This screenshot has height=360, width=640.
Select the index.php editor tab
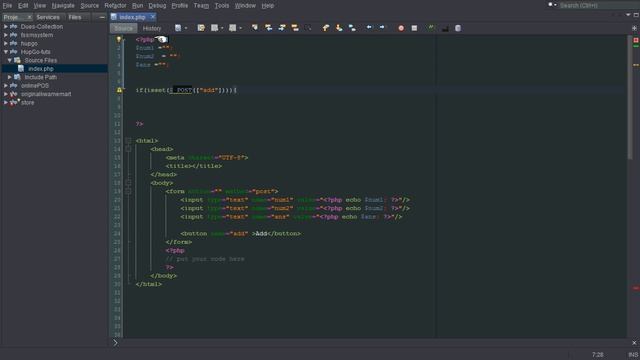(132, 17)
